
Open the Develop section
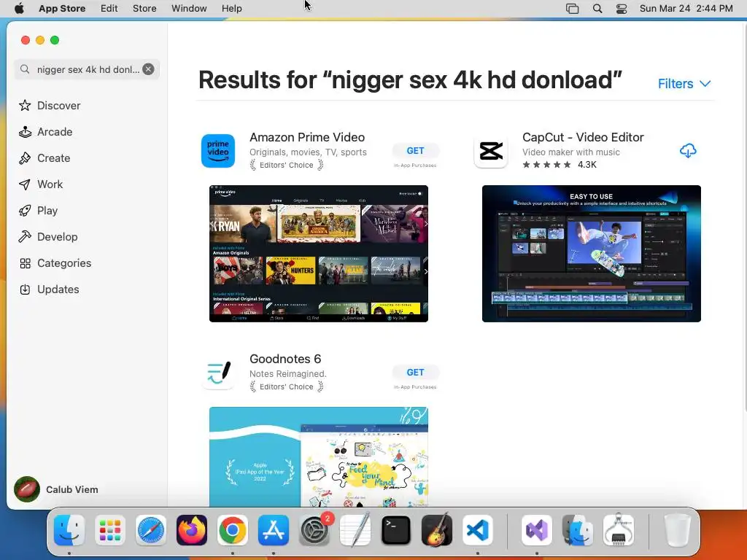tap(48, 237)
